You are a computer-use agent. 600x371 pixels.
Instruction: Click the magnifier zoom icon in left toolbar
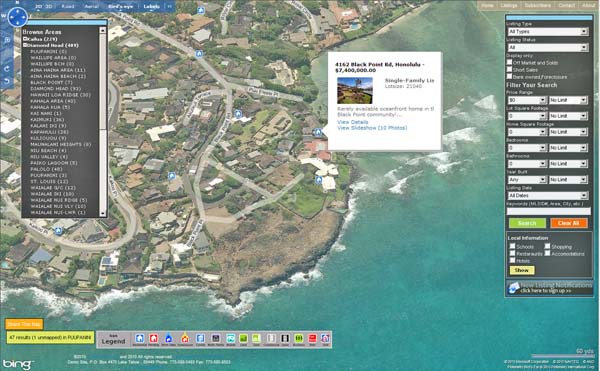coord(7,40)
